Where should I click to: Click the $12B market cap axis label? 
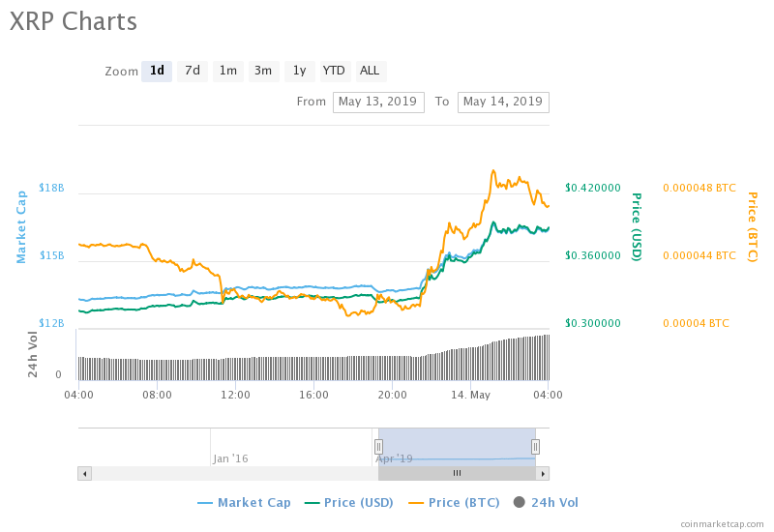tap(51, 323)
